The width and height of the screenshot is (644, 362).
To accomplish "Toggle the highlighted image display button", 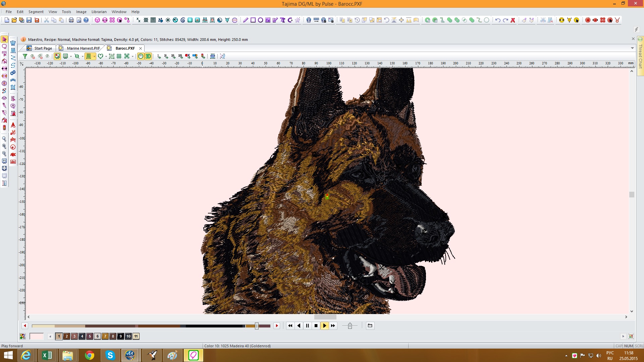I will (x=57, y=56).
